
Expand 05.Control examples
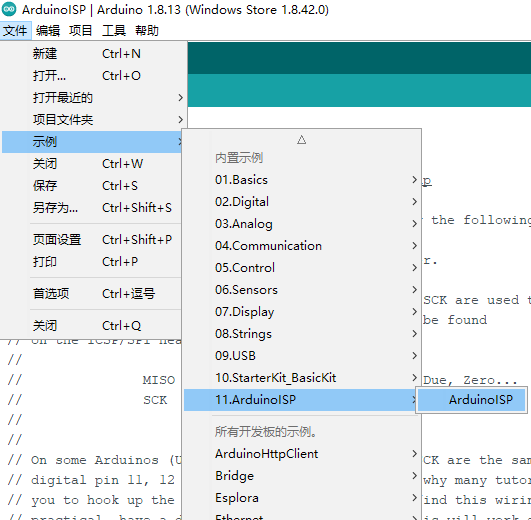coord(302,268)
